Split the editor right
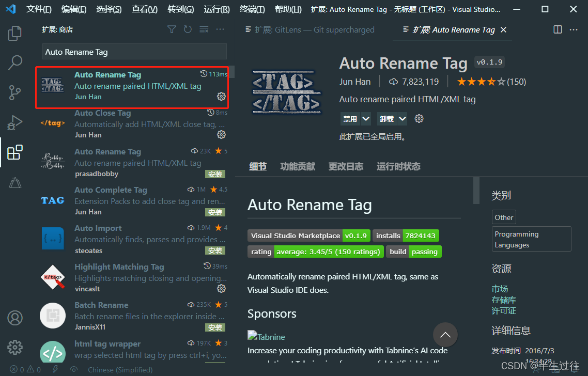588x376 pixels. (558, 29)
